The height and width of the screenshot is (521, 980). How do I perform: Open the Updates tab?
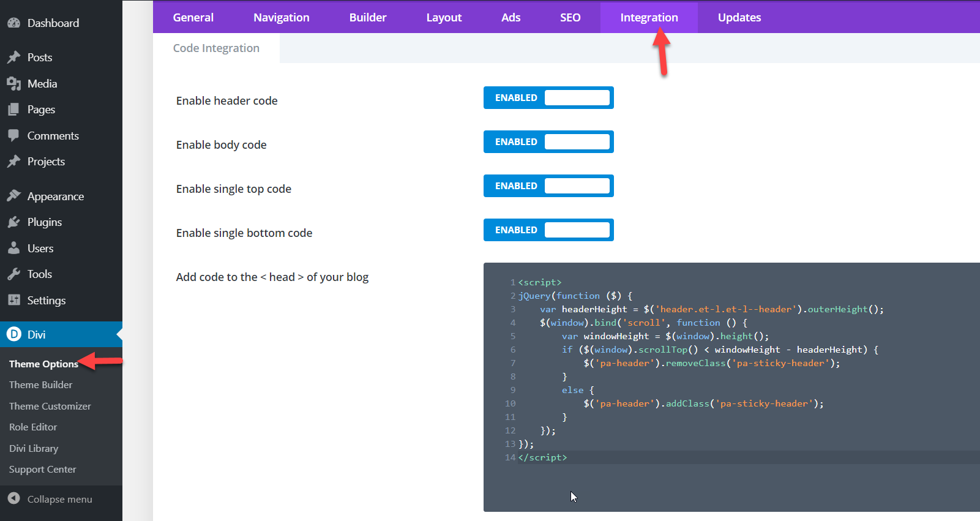[x=739, y=18]
